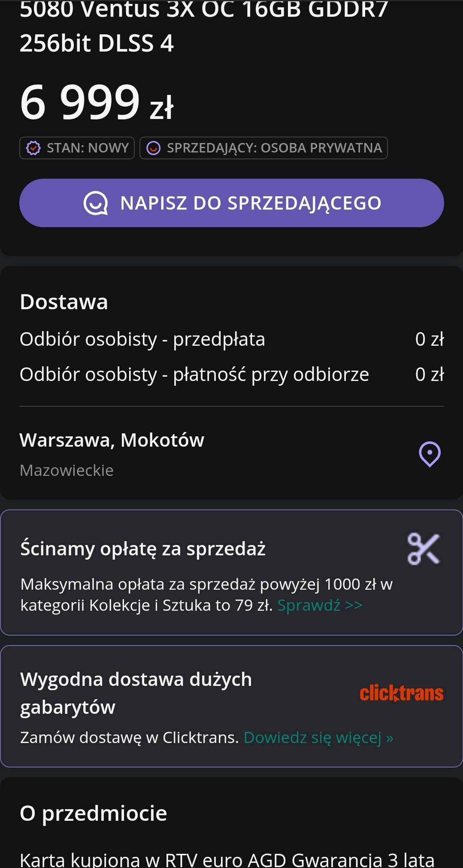
Task: Click the OSOBA PRYWATNA seller label
Action: (321, 148)
